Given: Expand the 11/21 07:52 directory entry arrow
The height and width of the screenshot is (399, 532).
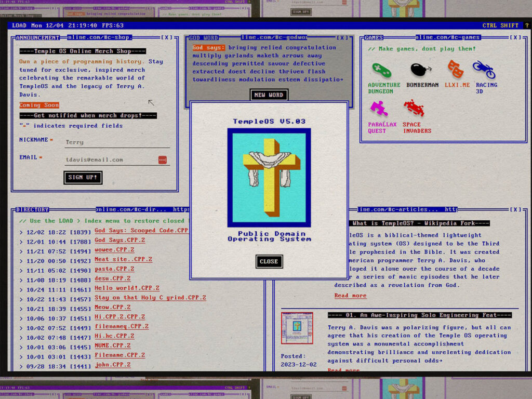Looking at the screenshot, I should tap(21, 251).
